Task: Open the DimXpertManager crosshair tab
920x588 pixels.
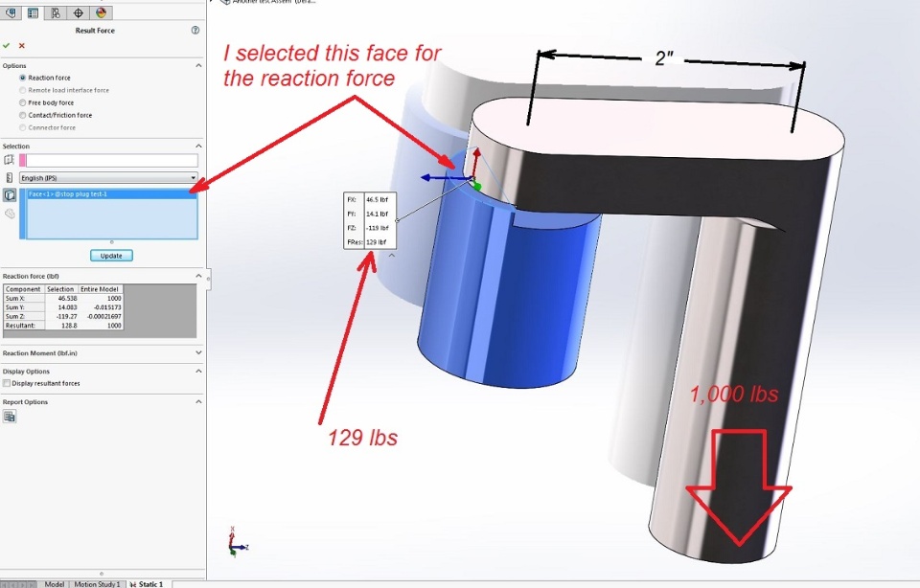Action: click(x=78, y=12)
